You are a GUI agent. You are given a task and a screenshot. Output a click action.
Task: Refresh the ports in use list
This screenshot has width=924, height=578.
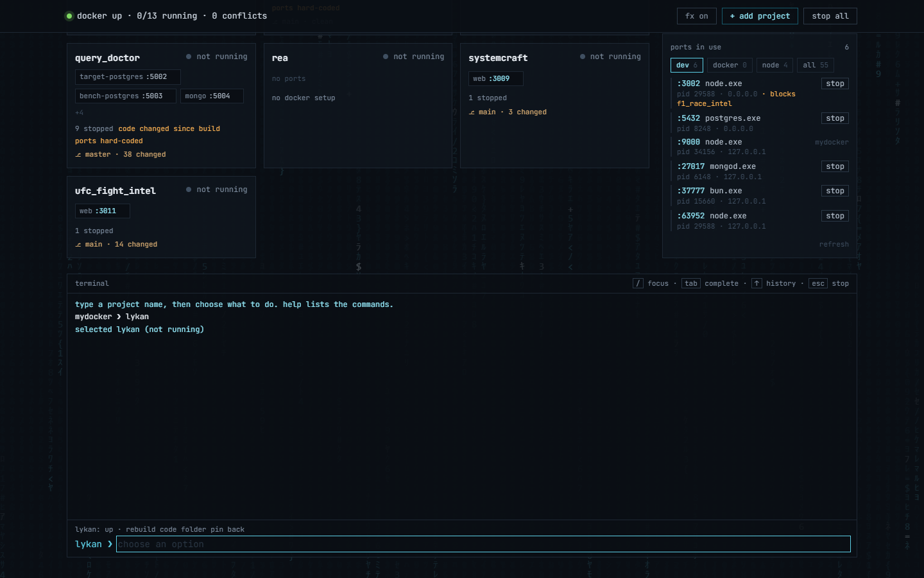point(834,244)
